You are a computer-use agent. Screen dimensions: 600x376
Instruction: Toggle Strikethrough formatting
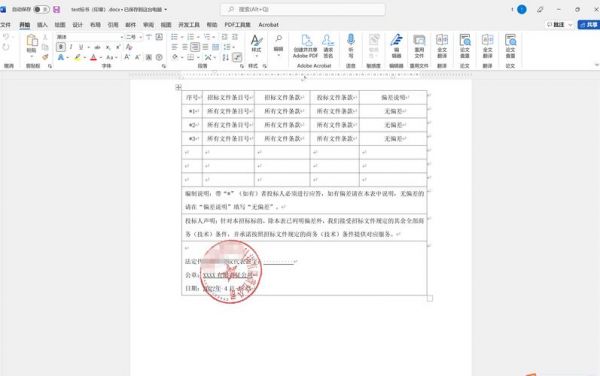click(x=98, y=47)
